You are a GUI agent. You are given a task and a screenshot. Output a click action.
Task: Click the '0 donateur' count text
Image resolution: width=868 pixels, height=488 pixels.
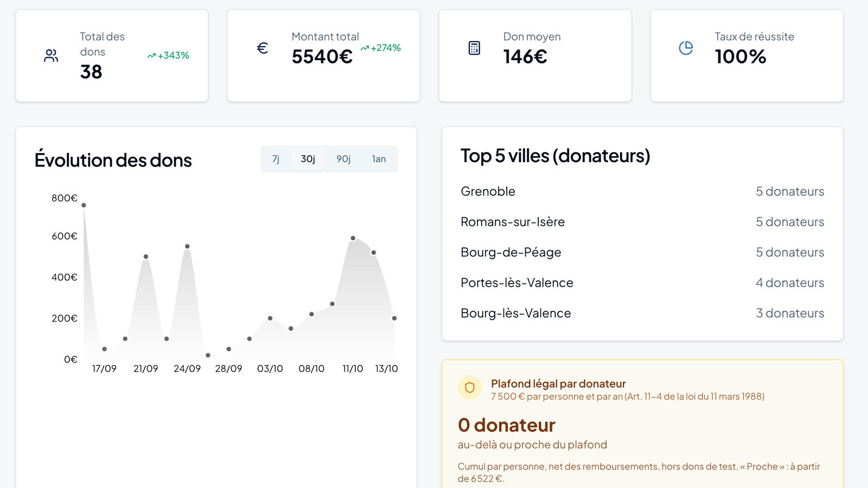click(507, 425)
